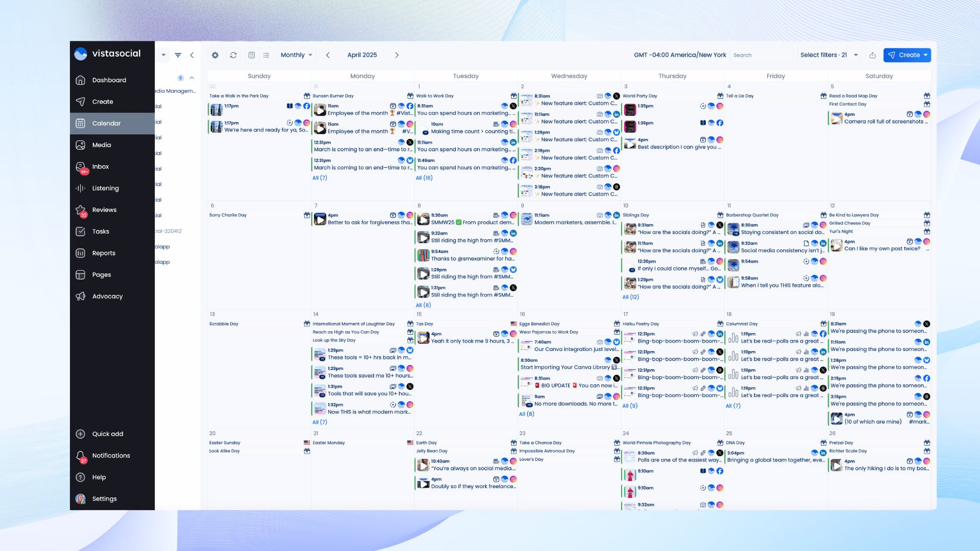The width and height of the screenshot is (980, 551).
Task: Switch to calendar grid view icon
Action: click(x=252, y=55)
